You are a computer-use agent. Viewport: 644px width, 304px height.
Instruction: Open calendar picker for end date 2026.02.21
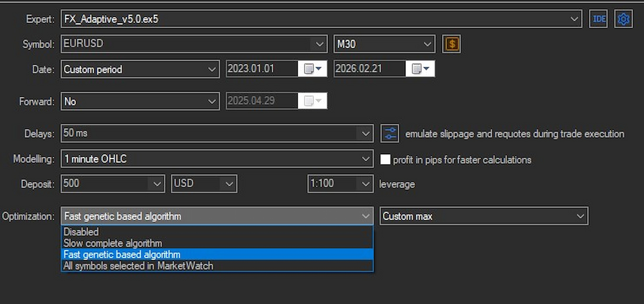(420, 69)
